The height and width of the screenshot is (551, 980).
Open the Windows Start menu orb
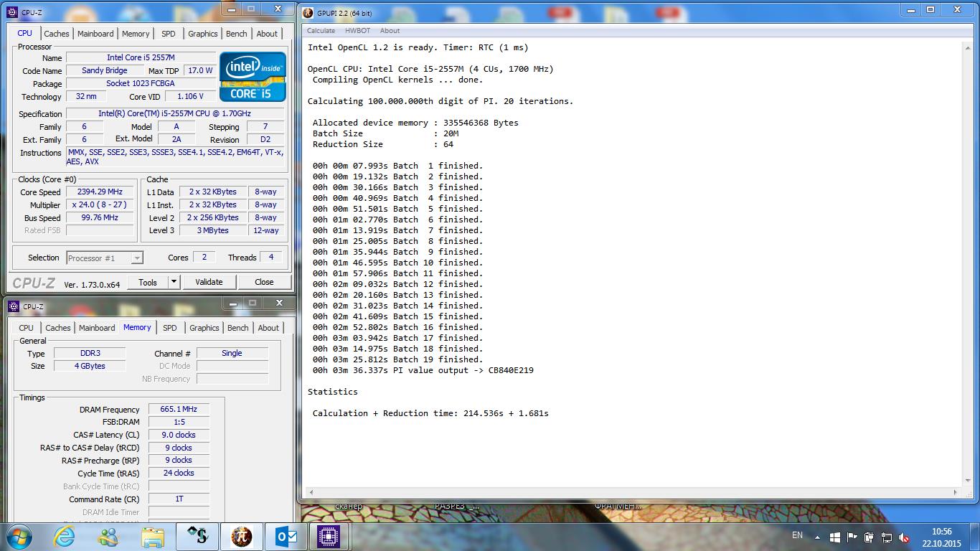tap(19, 536)
